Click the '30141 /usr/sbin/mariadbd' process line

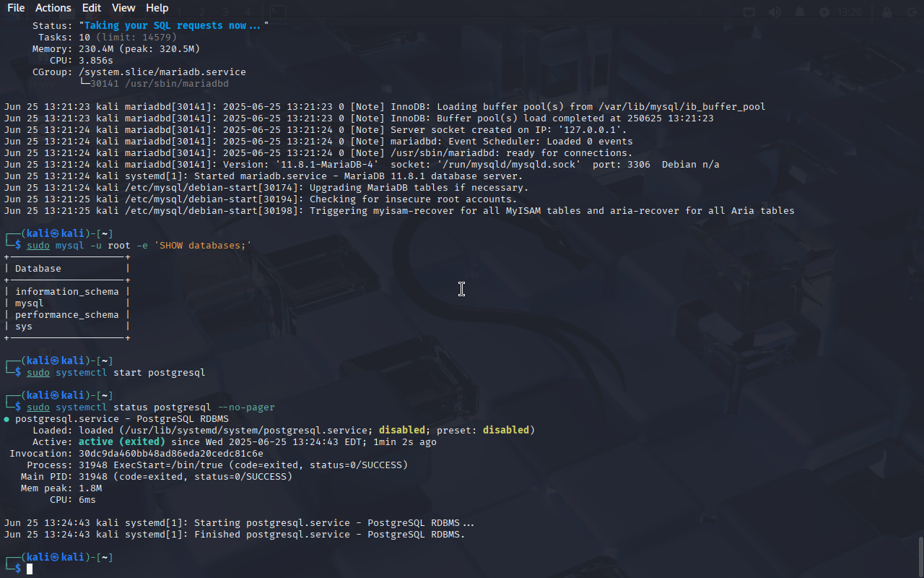point(160,84)
